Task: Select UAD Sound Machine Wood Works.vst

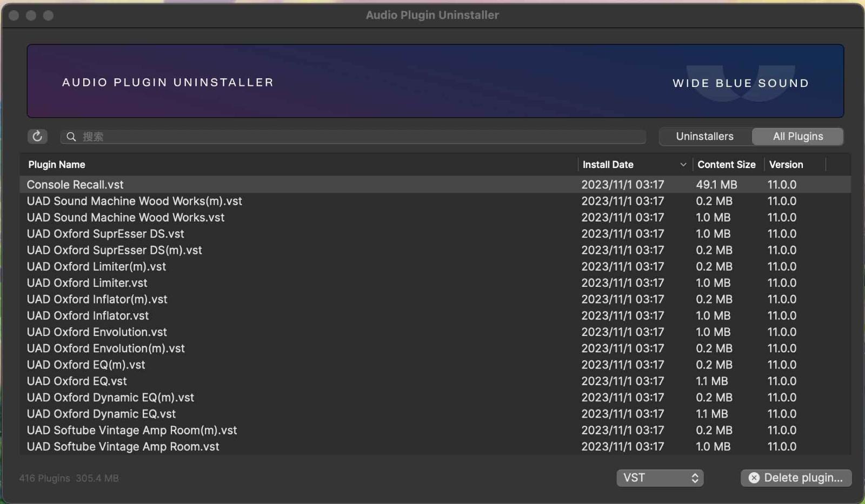Action: [216, 217]
